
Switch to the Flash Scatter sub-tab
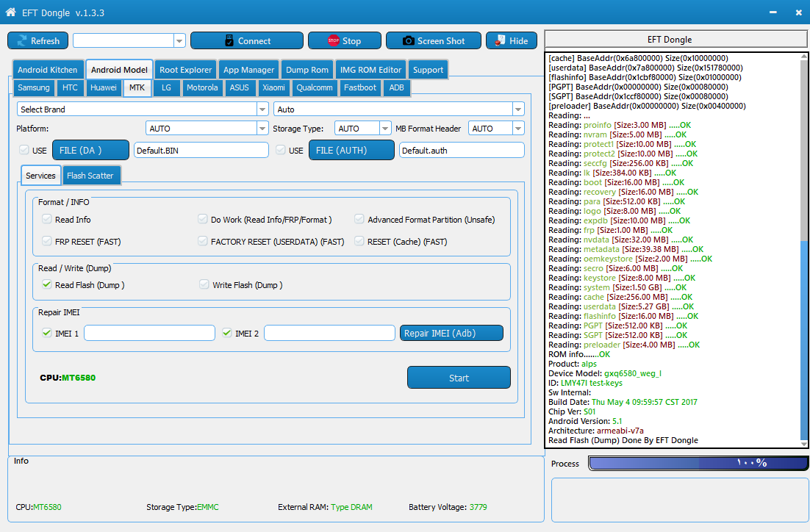click(x=90, y=176)
